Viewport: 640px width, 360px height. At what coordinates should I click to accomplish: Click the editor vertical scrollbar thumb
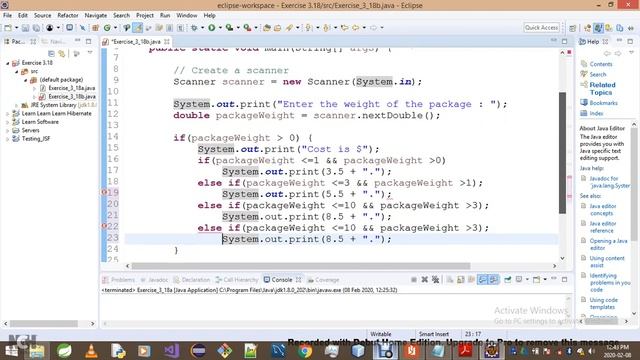pos(562,153)
